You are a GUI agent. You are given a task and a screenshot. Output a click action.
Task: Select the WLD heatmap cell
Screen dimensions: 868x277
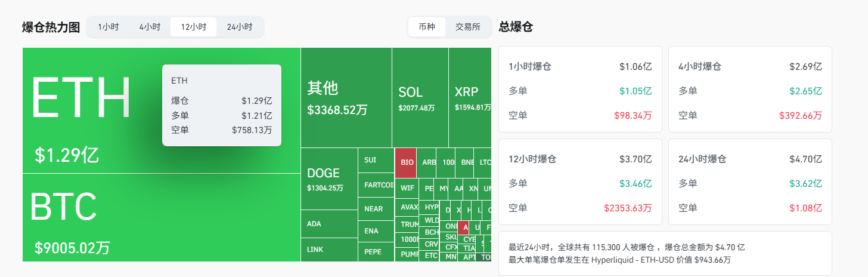tap(429, 220)
